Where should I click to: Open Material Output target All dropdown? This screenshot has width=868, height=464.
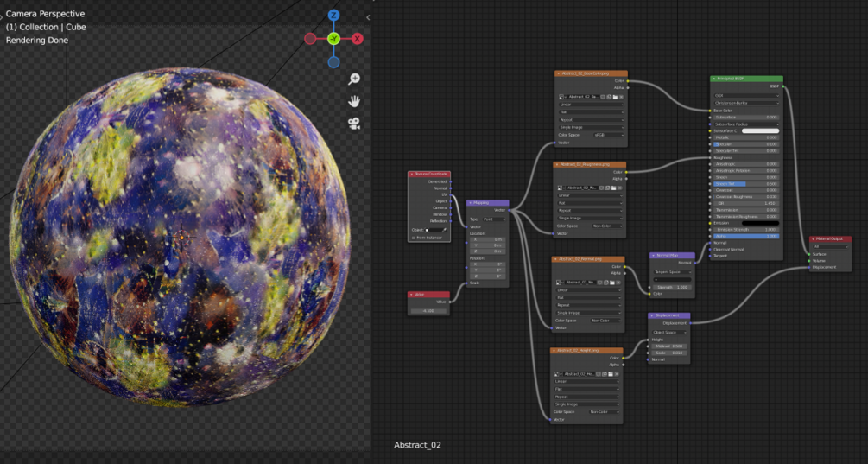830,246
